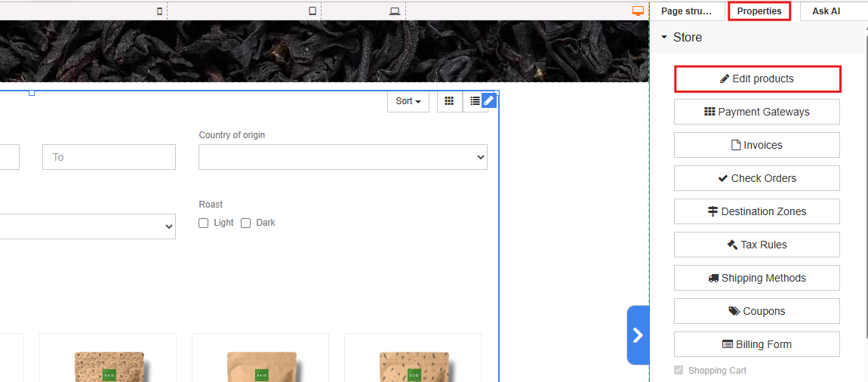Collapse side panel with blue arrow

tap(638, 335)
